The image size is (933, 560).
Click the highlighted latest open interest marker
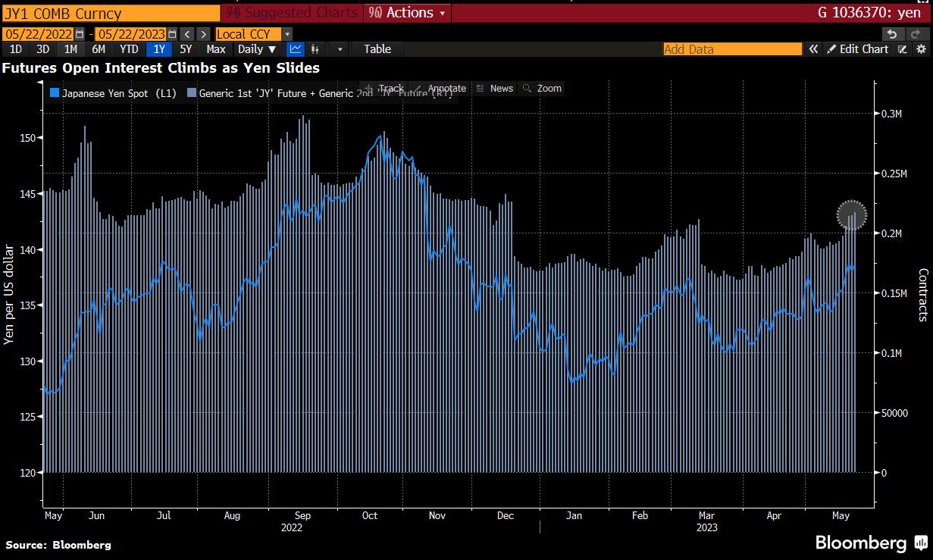[x=851, y=215]
